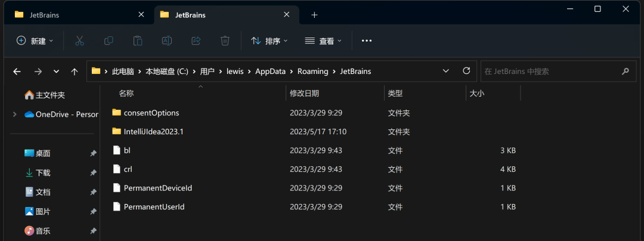The height and width of the screenshot is (241, 644).
Task: Click the Rename icon in toolbar
Action: [x=167, y=41]
